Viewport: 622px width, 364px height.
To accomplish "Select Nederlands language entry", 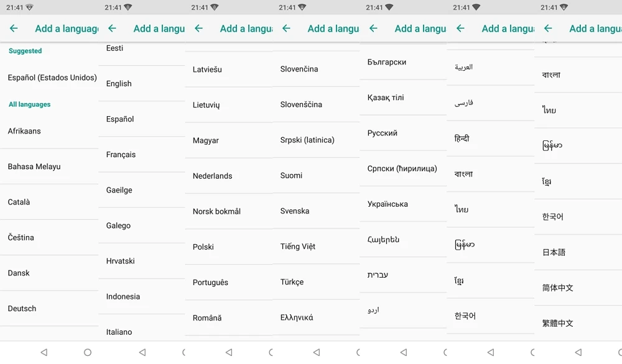I will tap(228, 176).
